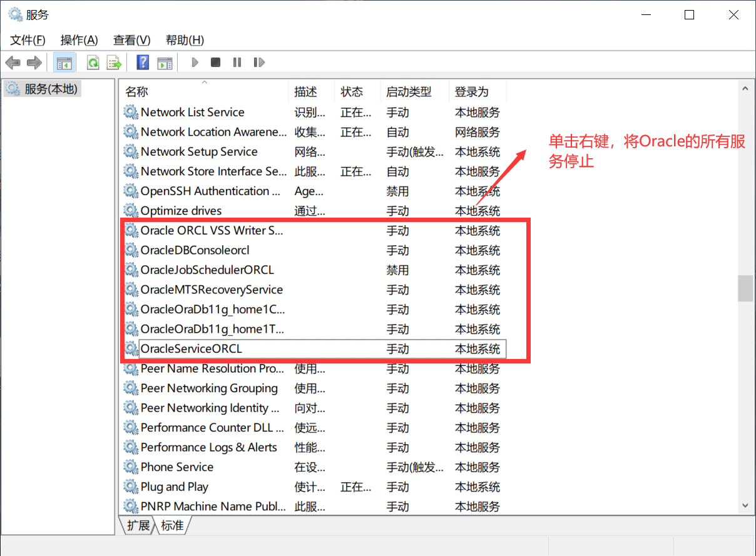Click the gear icon of Performance Logs & Alerts
The height and width of the screenshot is (556, 756).
131,447
